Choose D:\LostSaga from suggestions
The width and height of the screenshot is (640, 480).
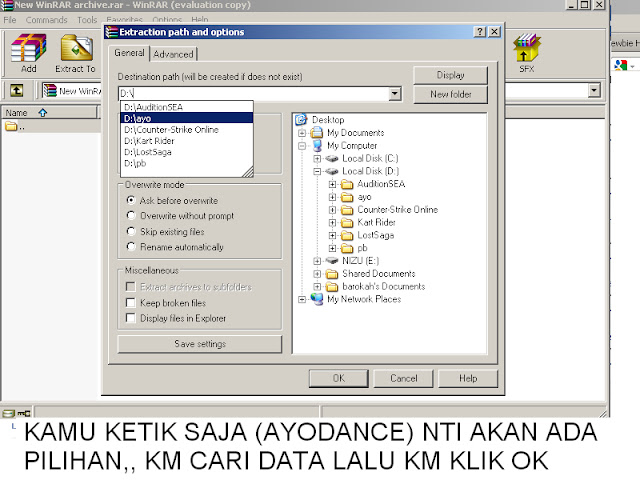pyautogui.click(x=187, y=152)
